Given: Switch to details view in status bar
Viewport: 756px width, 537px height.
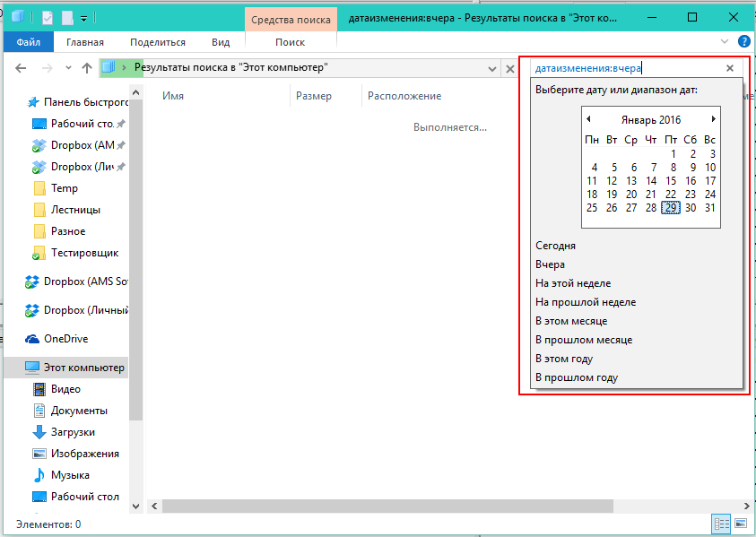Looking at the screenshot, I should [x=720, y=522].
